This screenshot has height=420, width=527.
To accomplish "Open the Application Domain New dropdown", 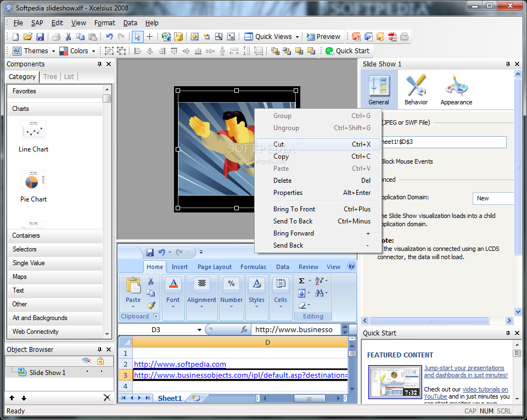I will tap(493, 198).
